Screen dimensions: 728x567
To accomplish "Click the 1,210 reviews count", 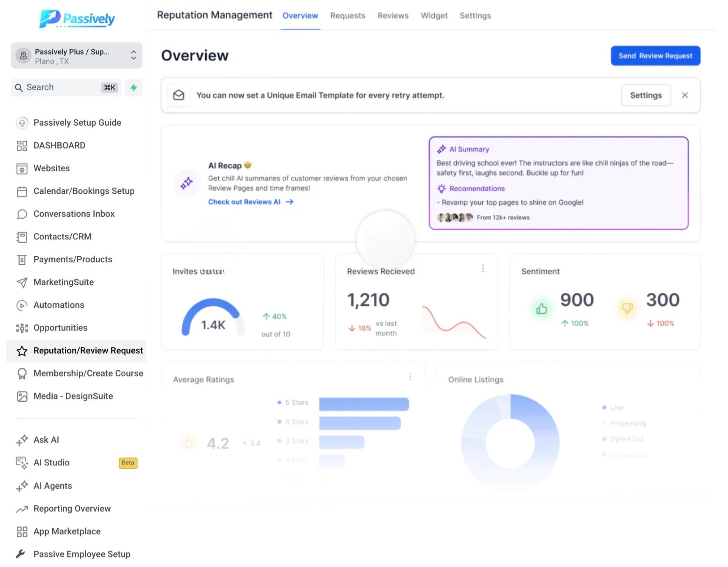I will point(368,300).
